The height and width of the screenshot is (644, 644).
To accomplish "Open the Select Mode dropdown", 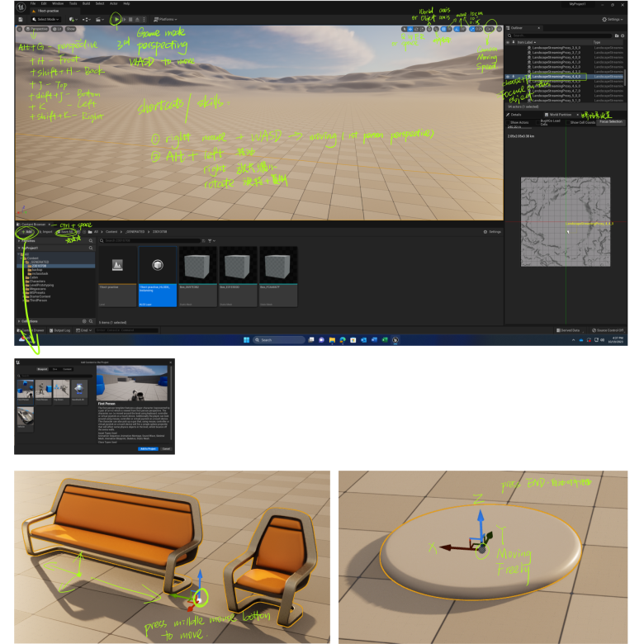I will coord(46,19).
